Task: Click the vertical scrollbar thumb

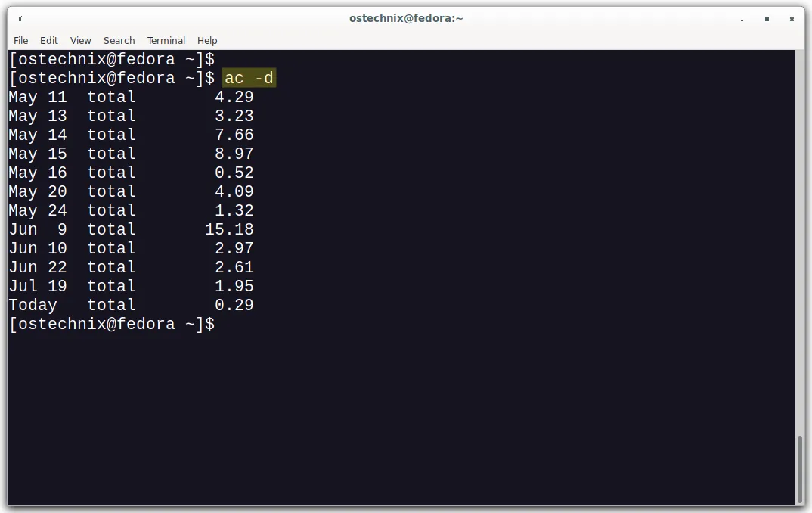Action: (800, 469)
